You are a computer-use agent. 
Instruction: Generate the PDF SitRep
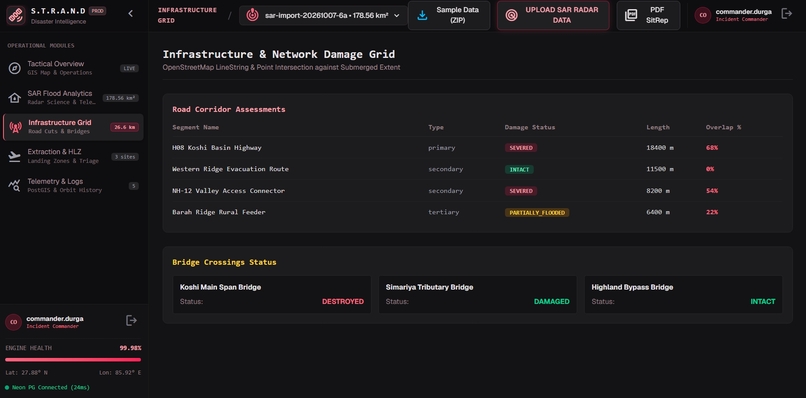(648, 15)
